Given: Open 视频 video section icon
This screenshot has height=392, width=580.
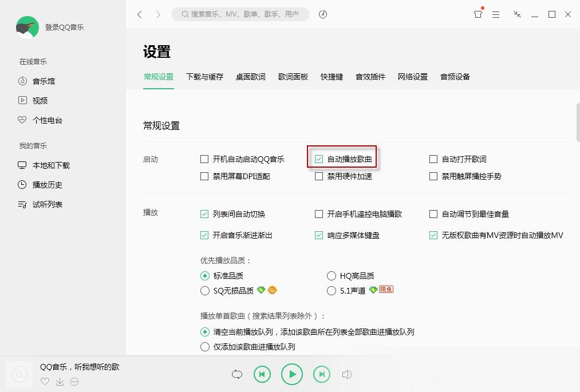Looking at the screenshot, I should coord(22,100).
